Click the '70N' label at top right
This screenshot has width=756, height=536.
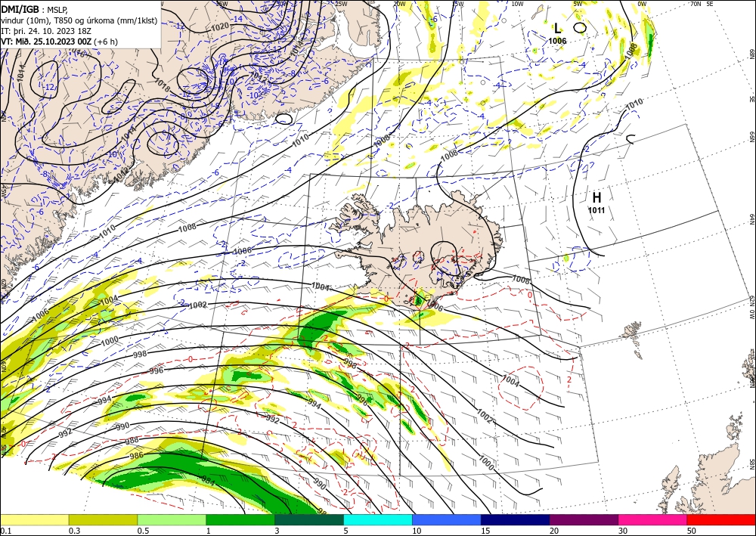pos(696,4)
